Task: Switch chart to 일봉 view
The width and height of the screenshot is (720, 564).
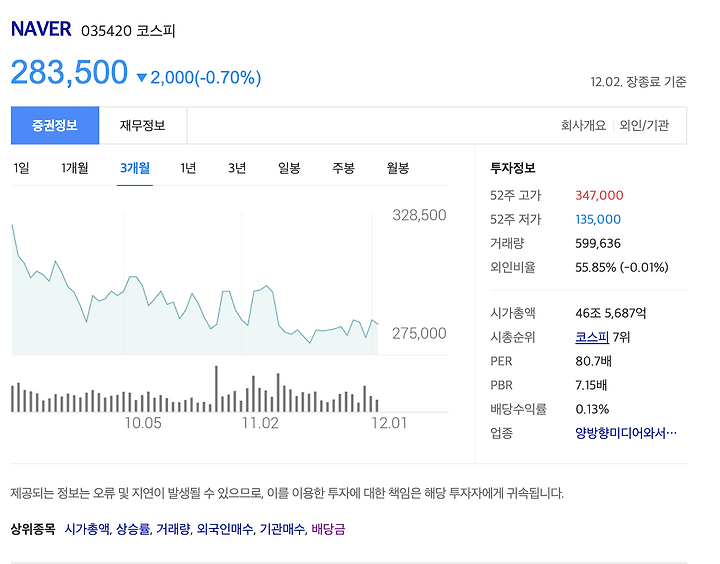Action: coord(289,168)
